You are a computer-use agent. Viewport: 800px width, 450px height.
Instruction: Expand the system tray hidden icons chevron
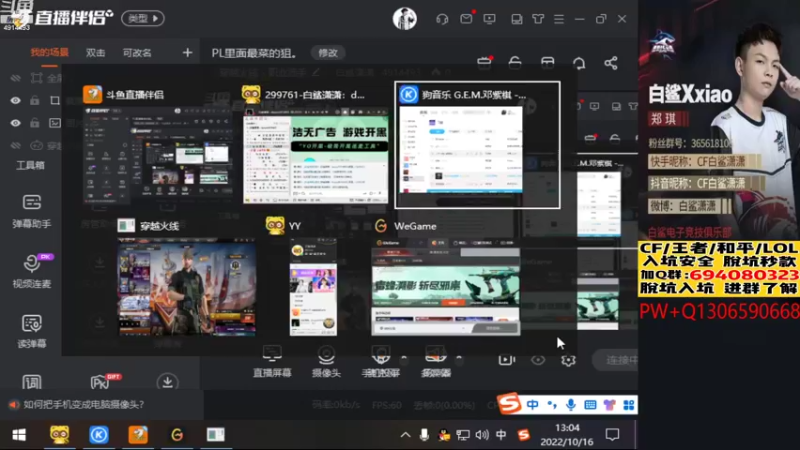tap(405, 435)
